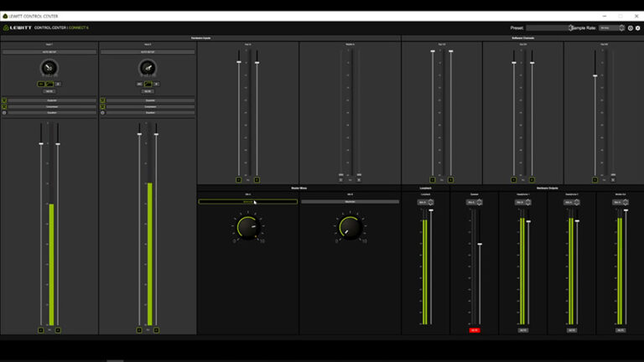Viewport: 644px width, 362px height.
Task: Click the link icon below Out 1/2 faders
Action: coord(442,180)
